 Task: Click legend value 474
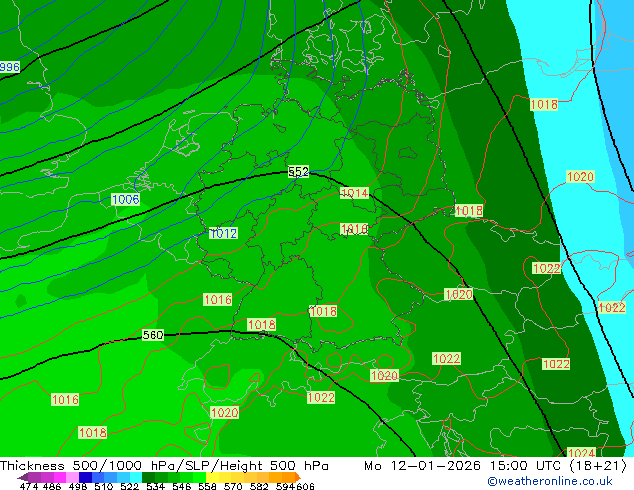point(29,486)
